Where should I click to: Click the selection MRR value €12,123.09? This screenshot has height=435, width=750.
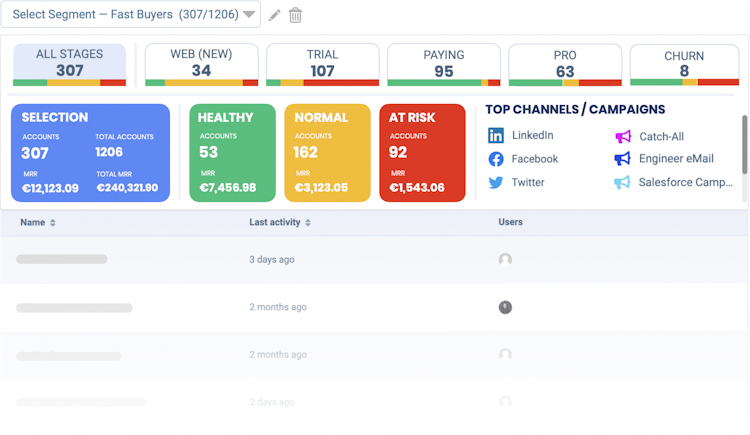[x=50, y=188]
